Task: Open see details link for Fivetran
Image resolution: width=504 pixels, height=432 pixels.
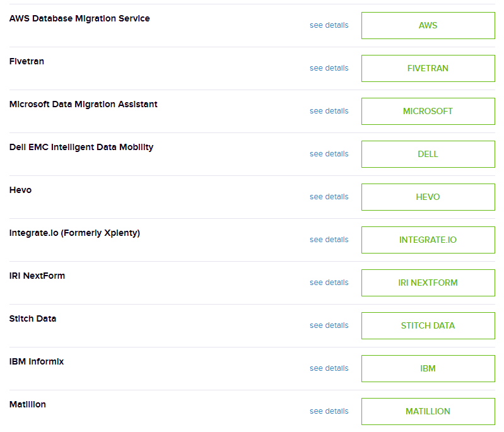Action: (x=329, y=68)
